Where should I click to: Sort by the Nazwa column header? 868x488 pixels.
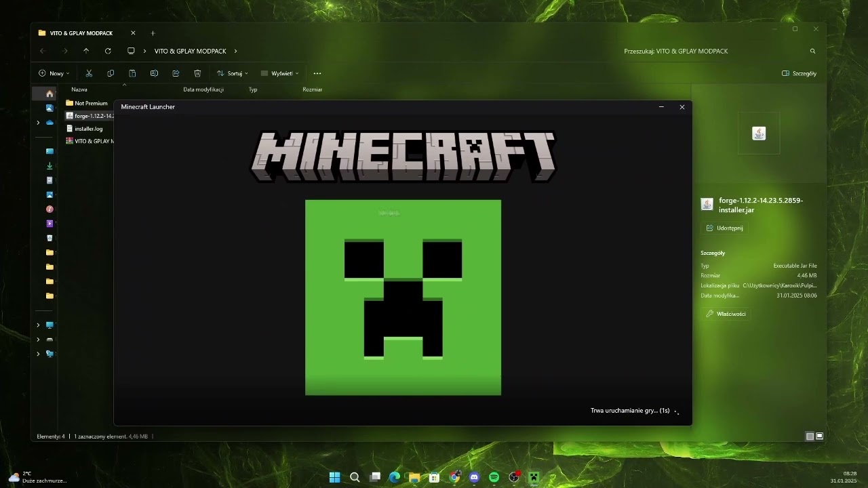point(79,89)
